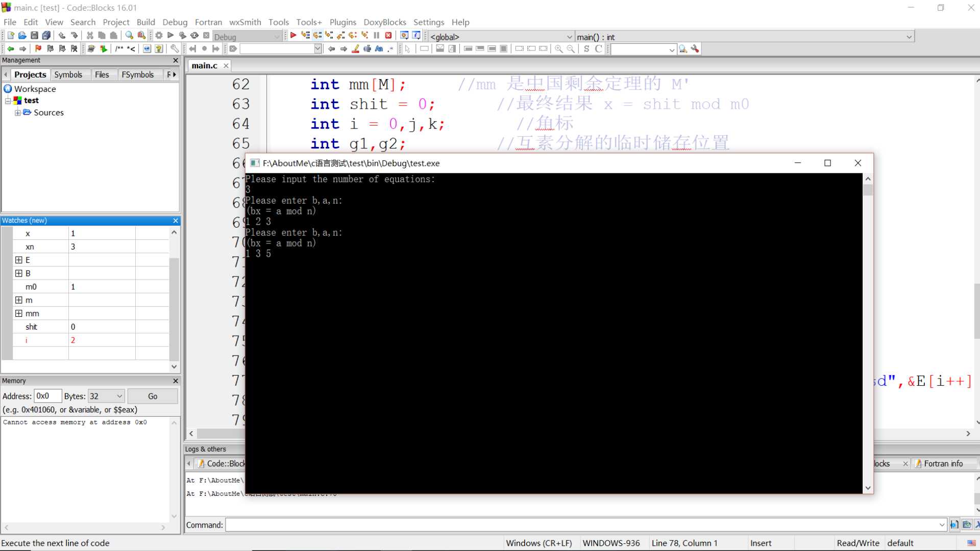Open the Bytes count dropdown in Memory
This screenshot has height=551, width=980.
pos(119,396)
